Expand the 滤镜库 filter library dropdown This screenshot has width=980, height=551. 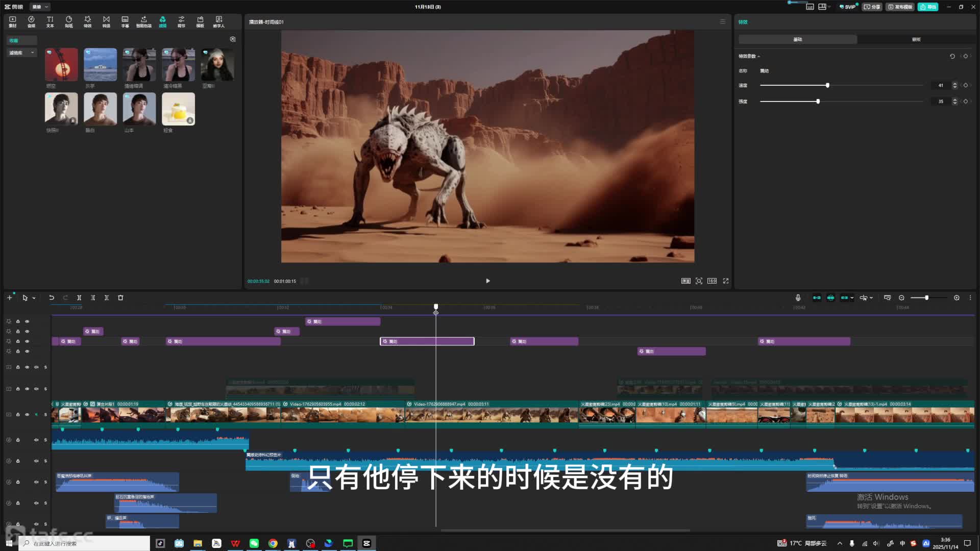[x=22, y=53]
